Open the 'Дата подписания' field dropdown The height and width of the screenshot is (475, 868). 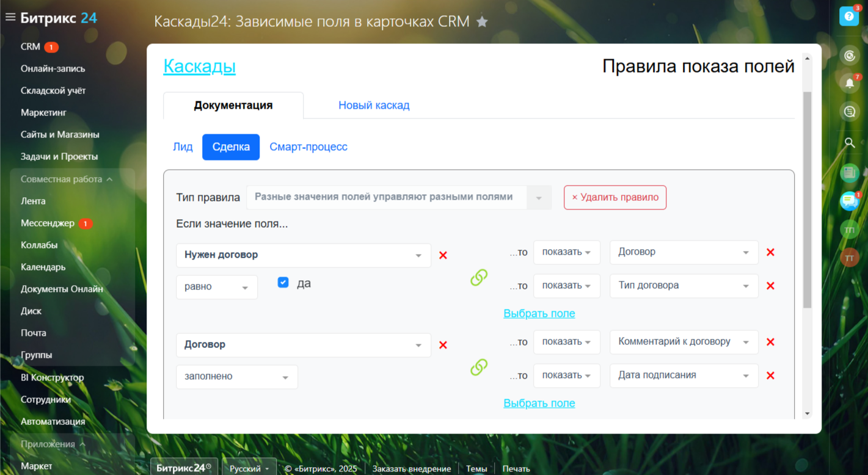684,375
